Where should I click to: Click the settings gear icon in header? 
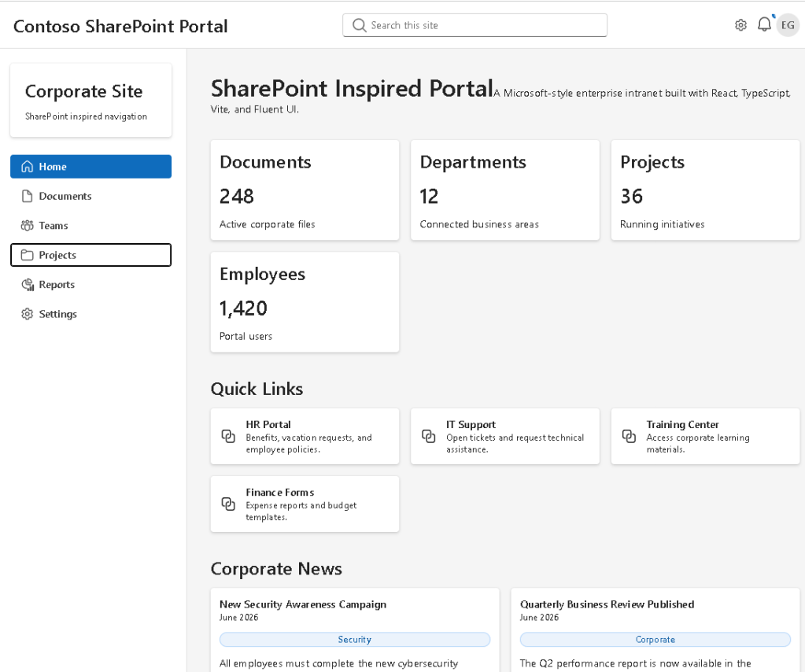coord(740,25)
